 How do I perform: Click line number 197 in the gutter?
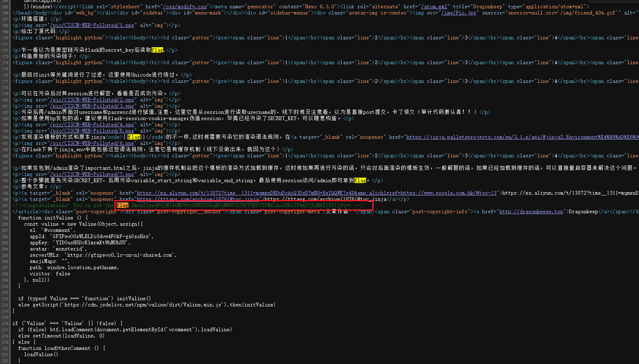[5, 206]
